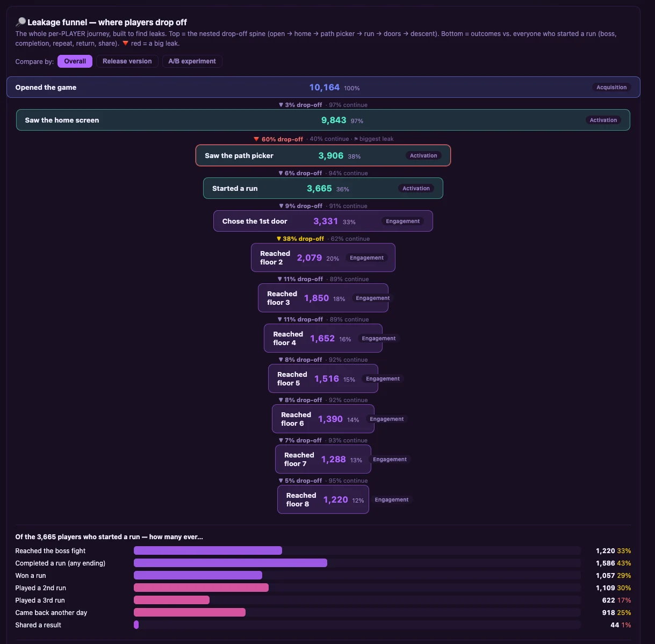This screenshot has width=655, height=644.
Task: Click the Reached floor 6 stage label
Action: click(x=296, y=419)
